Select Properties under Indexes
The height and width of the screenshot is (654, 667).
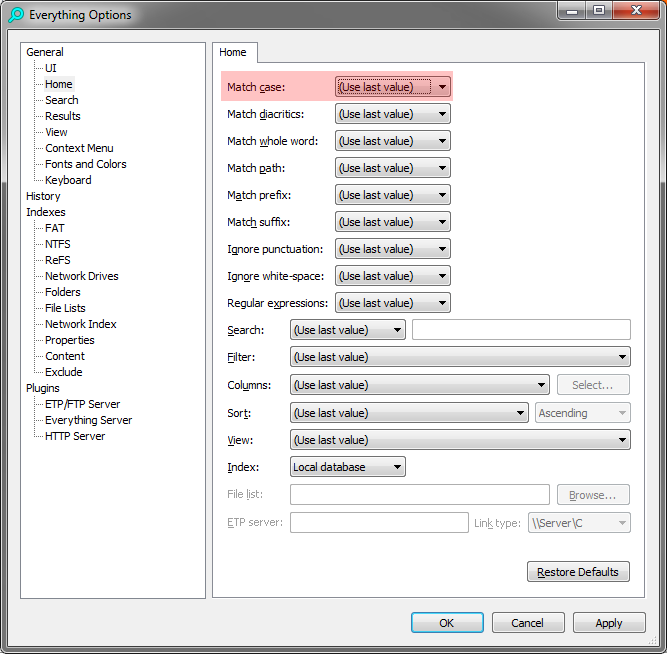[70, 340]
